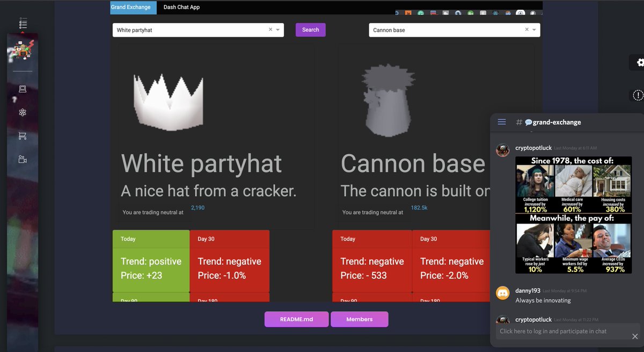Clear the Cannon base selection with X
The height and width of the screenshot is (352, 644).
coord(526,30)
